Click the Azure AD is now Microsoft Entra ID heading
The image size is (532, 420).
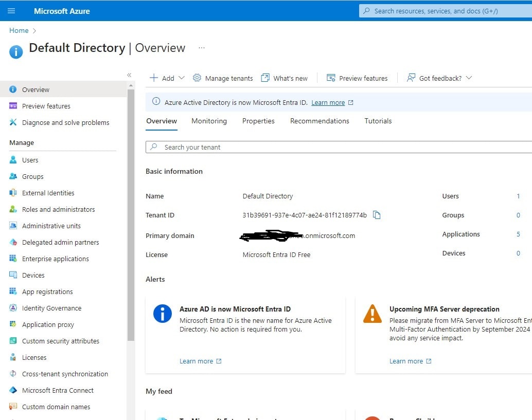(235, 309)
